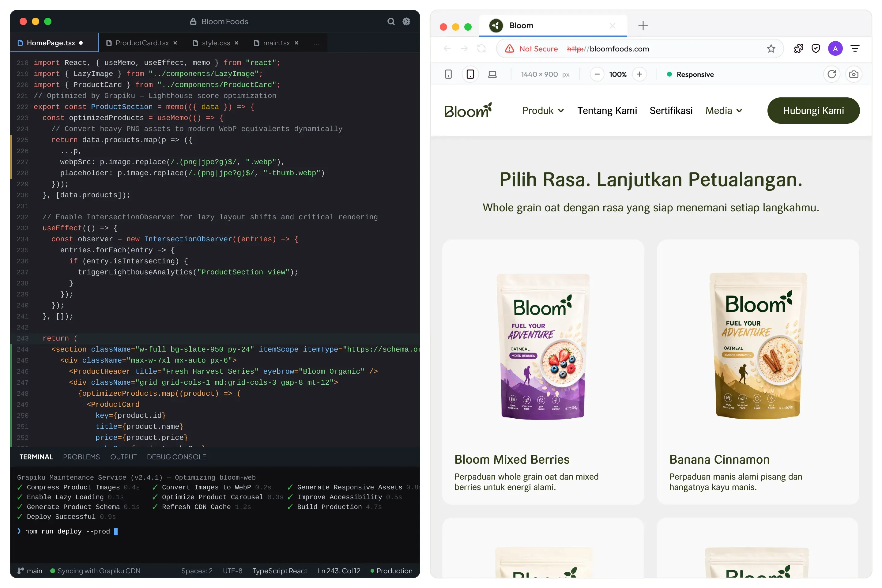Open the Tentang Kami page

[x=607, y=111]
